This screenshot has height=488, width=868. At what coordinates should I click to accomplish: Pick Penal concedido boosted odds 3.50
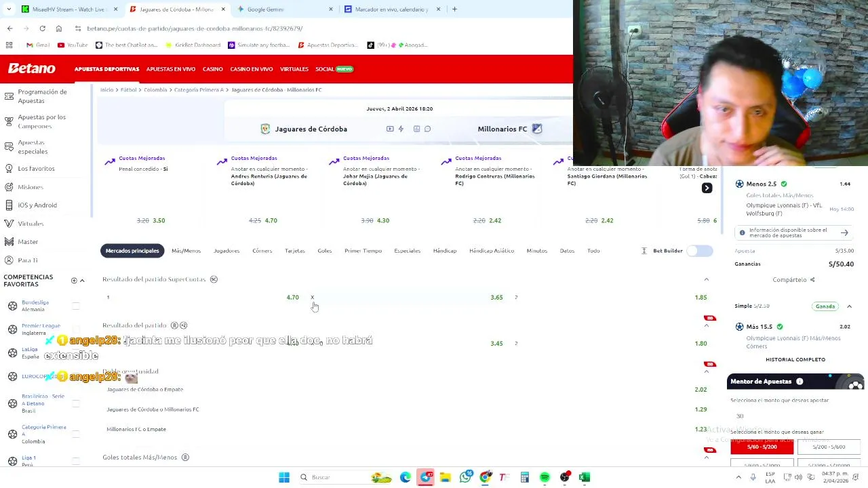click(x=159, y=220)
